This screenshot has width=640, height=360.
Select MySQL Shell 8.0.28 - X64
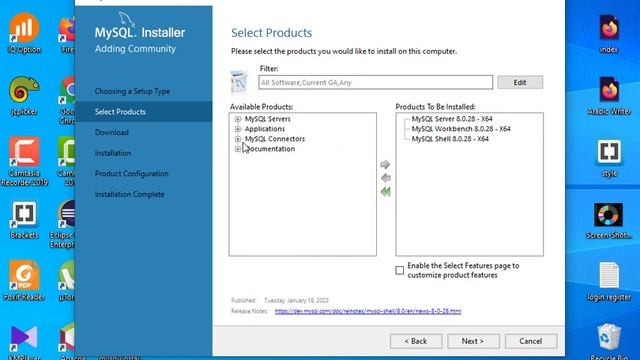coord(450,139)
